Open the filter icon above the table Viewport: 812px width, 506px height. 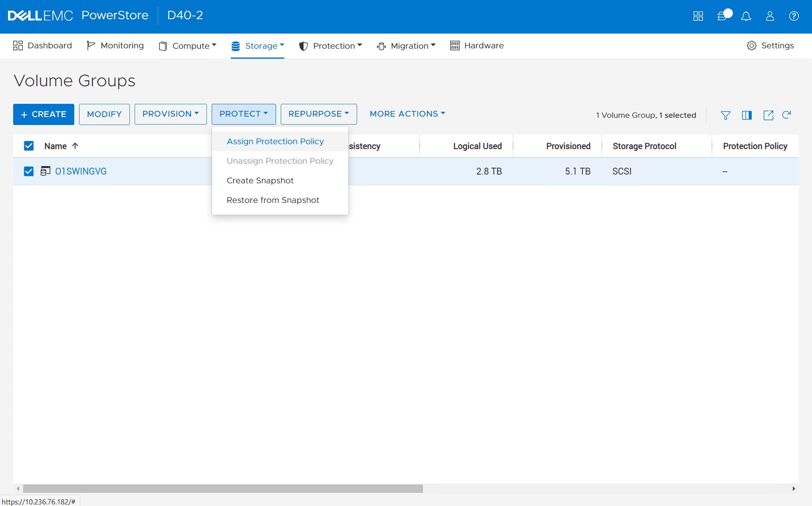tap(726, 115)
